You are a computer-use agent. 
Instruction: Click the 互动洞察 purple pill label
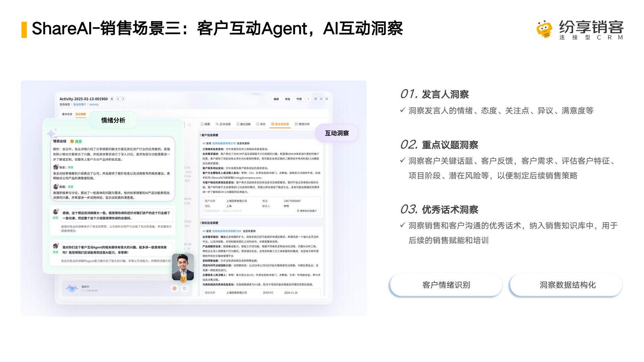point(337,133)
